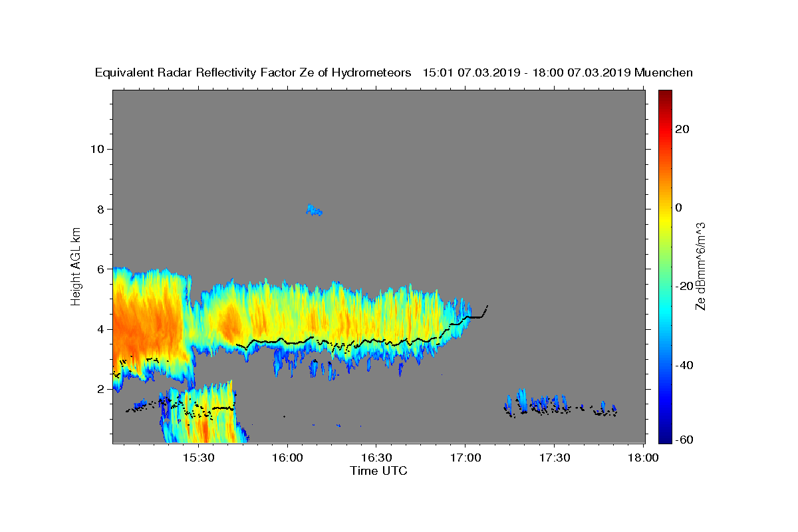Click the height tick label '2'

coord(100,389)
